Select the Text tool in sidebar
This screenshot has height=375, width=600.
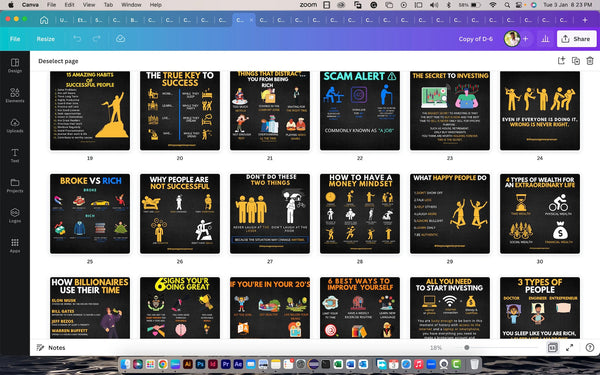coord(15,155)
